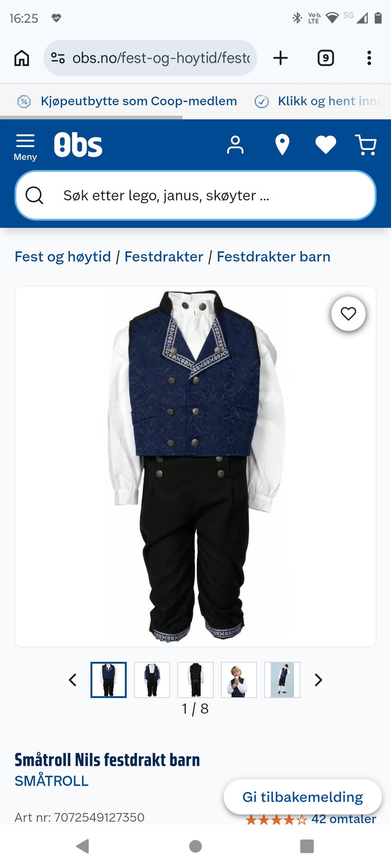Viewport: 391px width, 868px height.
Task: Go to Fest og høytid breadcrumb
Action: 63,257
